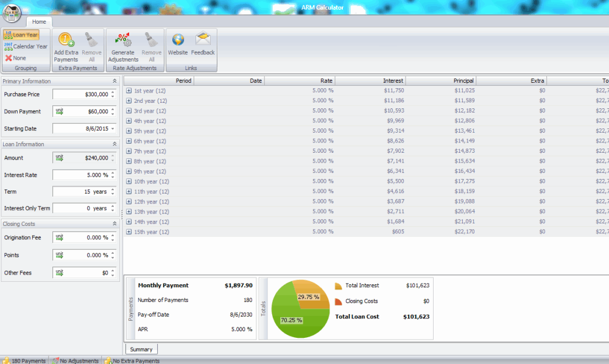The height and width of the screenshot is (364, 609).
Task: Sort by the Principal column header
Action: [x=441, y=81]
